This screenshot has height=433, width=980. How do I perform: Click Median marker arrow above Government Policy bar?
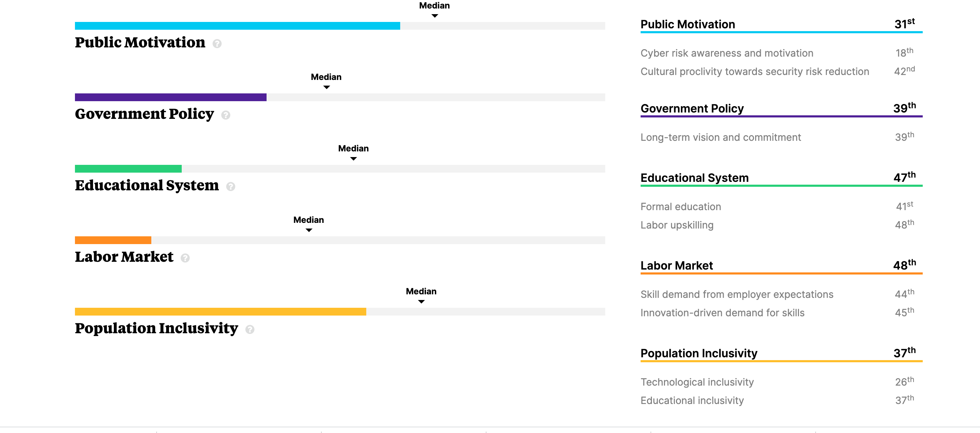point(326,88)
